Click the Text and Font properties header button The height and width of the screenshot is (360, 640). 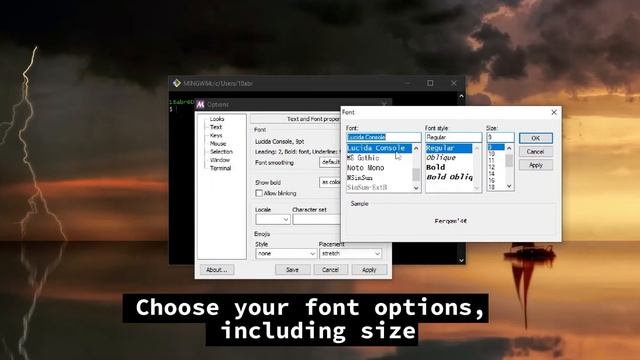coord(296,119)
